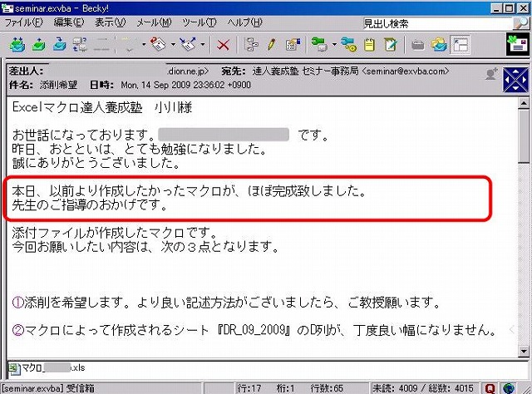Image resolution: width=532 pixels, height=394 pixels.
Task: Click status bar entry 桁:1
Action: coord(286,388)
